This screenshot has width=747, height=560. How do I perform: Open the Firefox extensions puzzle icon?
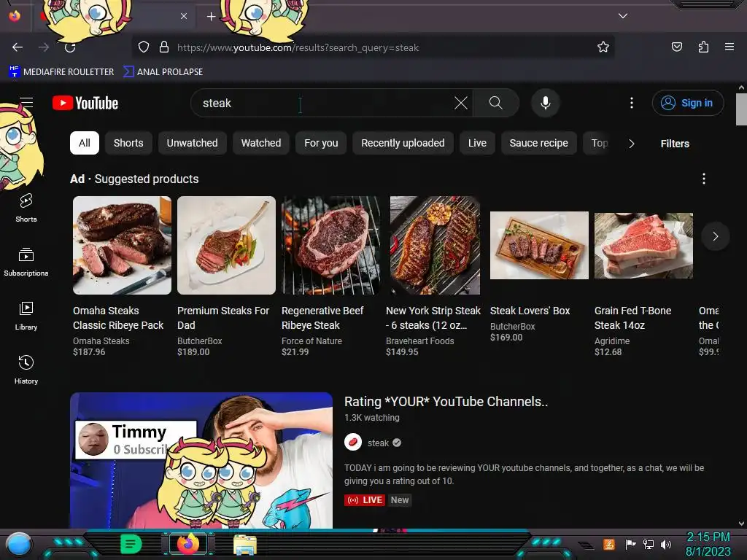click(703, 47)
